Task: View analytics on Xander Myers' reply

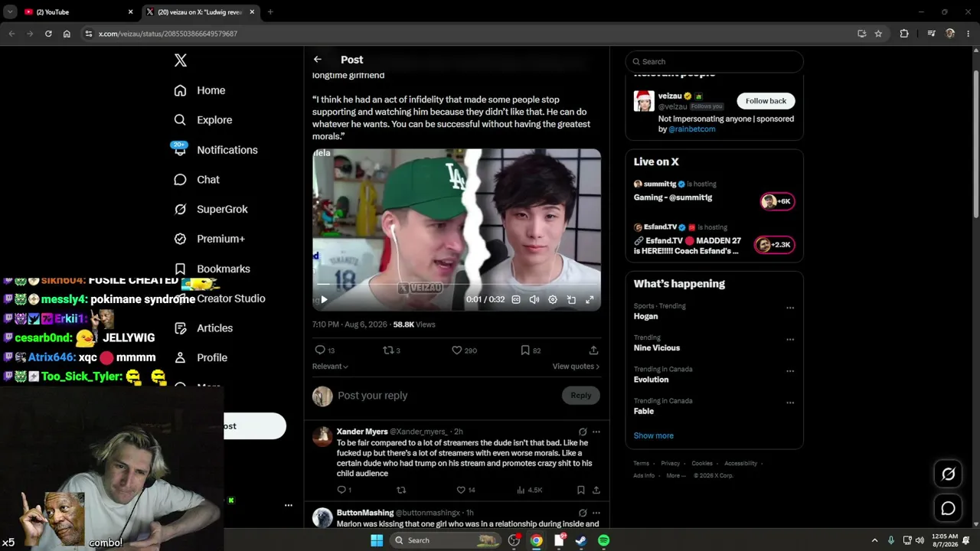Action: click(x=530, y=490)
